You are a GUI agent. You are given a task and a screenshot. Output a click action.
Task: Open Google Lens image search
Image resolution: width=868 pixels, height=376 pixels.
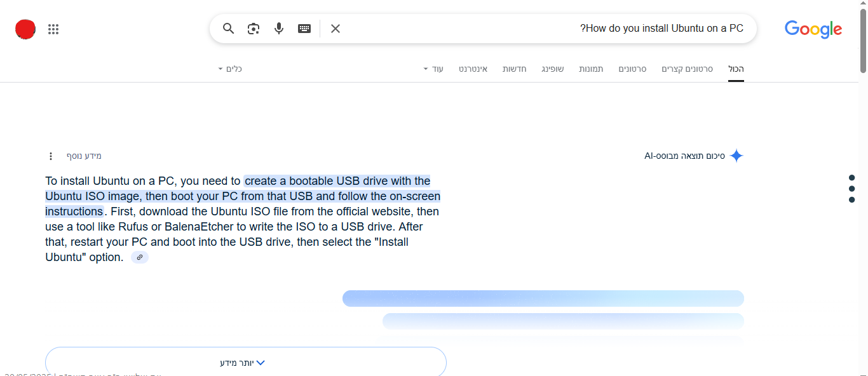click(x=254, y=29)
